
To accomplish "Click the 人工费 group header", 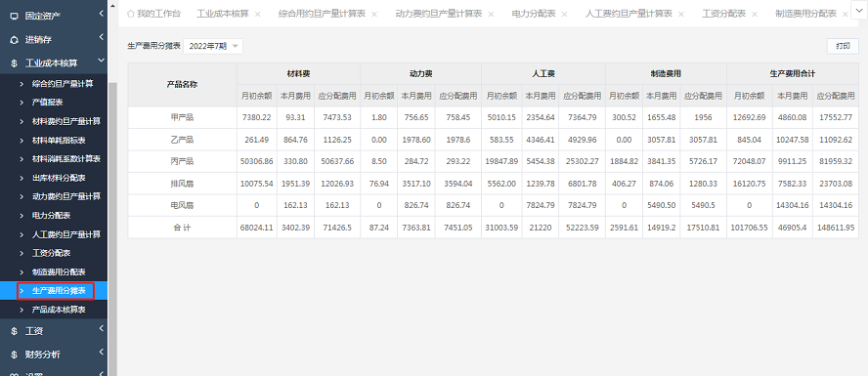I will click(x=544, y=73).
